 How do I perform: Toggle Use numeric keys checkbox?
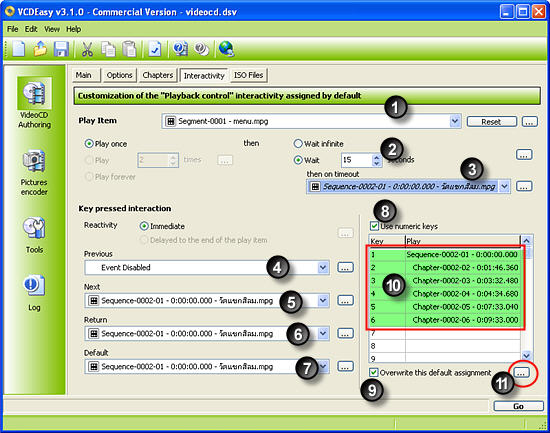(x=374, y=226)
